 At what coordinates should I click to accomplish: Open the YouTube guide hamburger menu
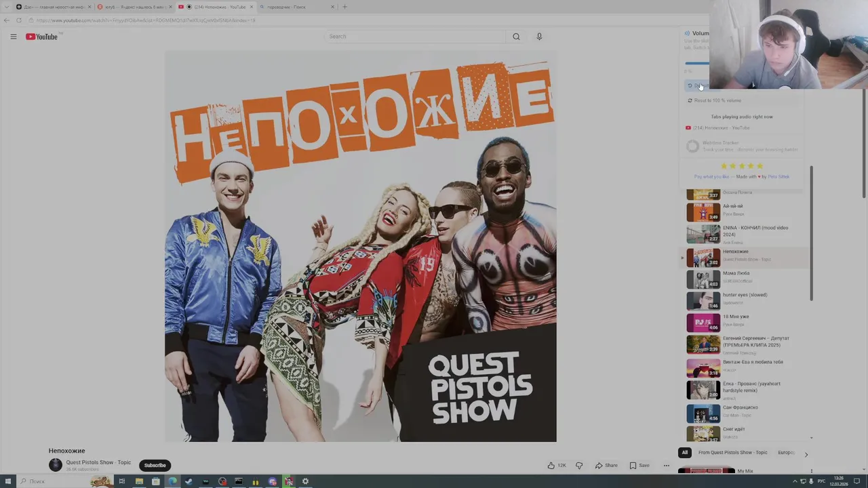13,37
